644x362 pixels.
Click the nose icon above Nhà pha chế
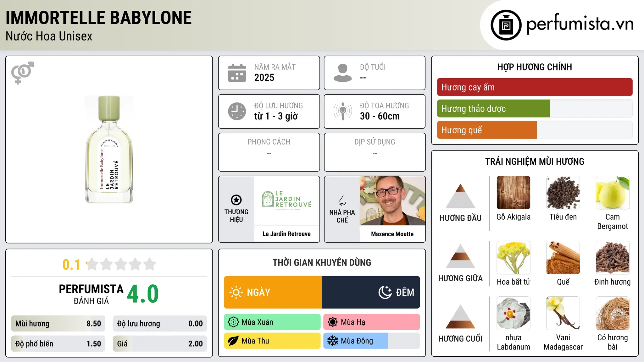point(342,200)
